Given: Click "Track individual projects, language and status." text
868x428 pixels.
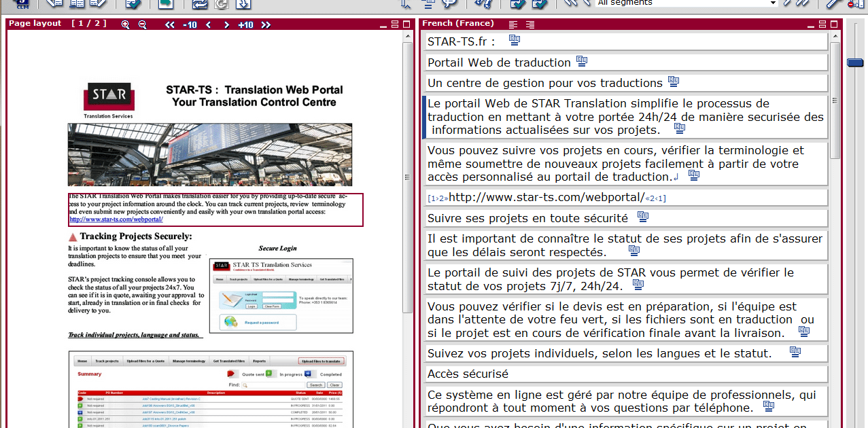Looking at the screenshot, I should [x=134, y=335].
